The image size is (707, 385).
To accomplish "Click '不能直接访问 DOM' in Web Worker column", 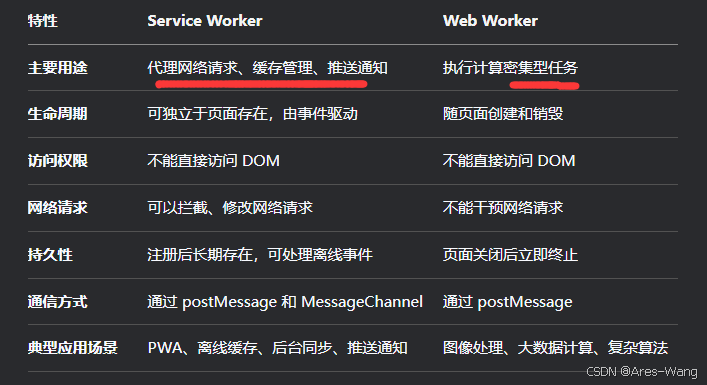I will (509, 160).
